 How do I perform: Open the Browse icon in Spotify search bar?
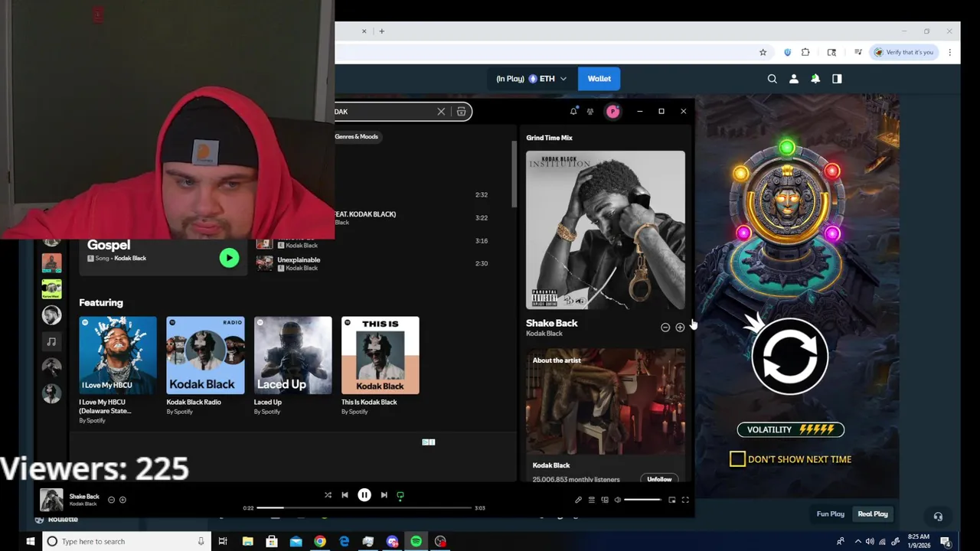(x=461, y=112)
